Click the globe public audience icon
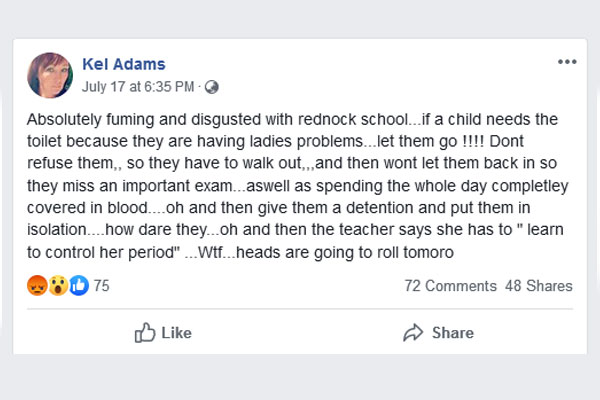This screenshot has width=600, height=400. click(x=211, y=86)
